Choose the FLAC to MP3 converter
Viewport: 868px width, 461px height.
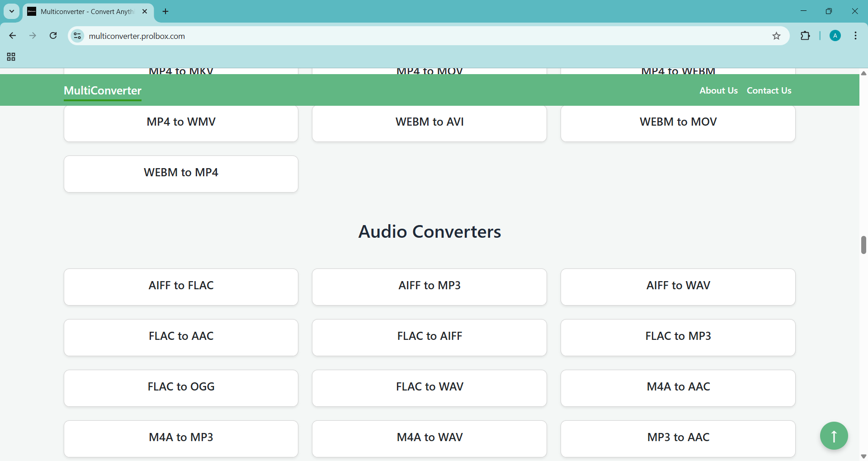(678, 337)
